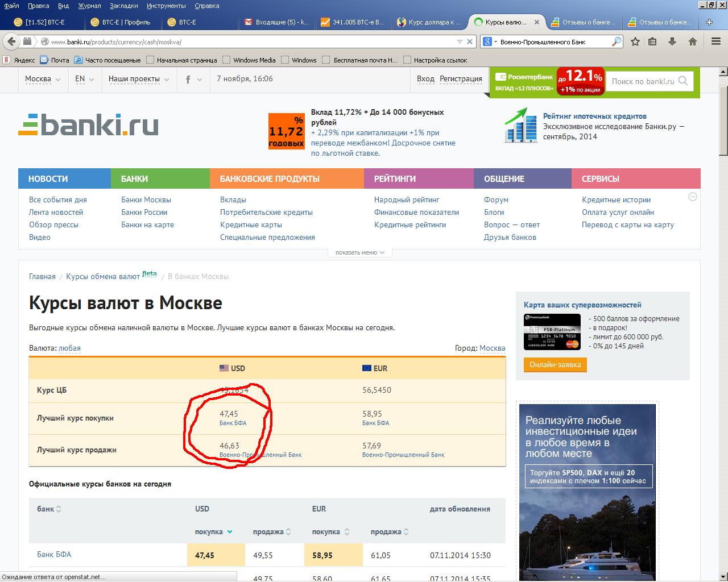
Task: Open a new tab with the plus icon
Action: 709,22
